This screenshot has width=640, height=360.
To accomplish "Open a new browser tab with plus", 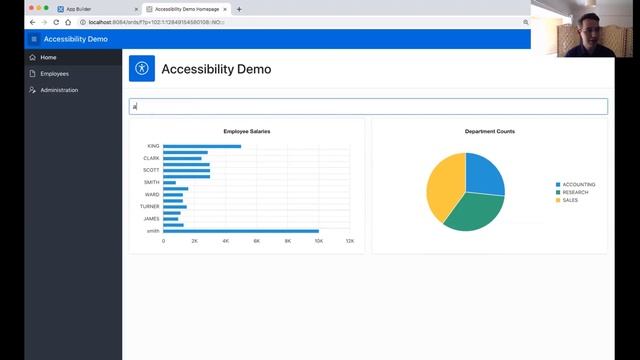I will tap(239, 9).
